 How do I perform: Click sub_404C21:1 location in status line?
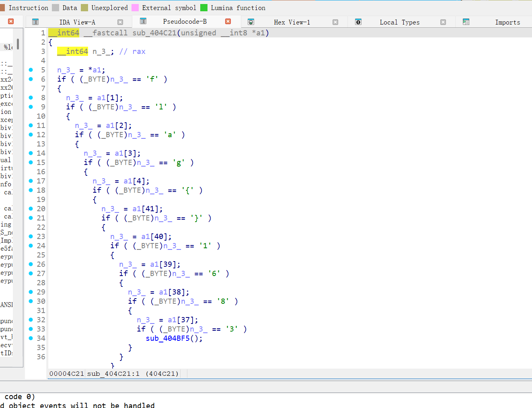[x=113, y=374]
